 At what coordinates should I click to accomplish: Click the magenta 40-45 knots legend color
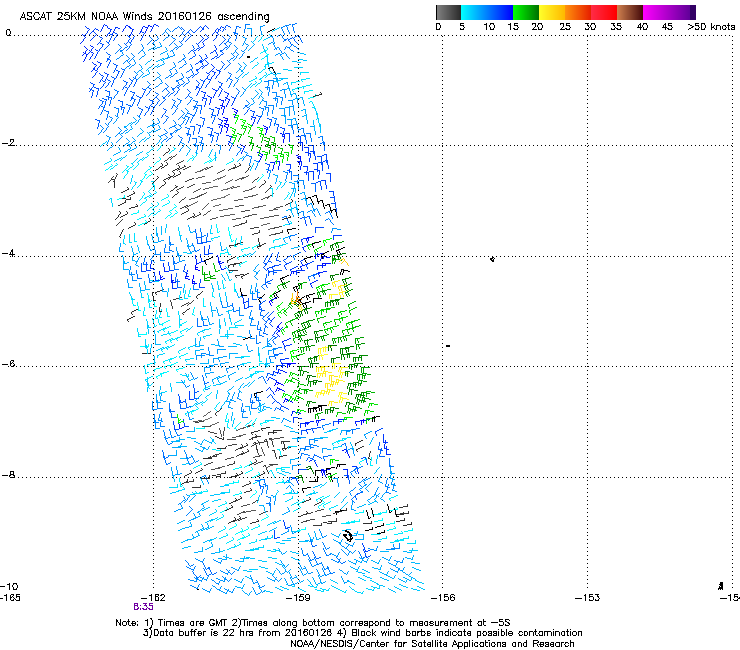[656, 12]
